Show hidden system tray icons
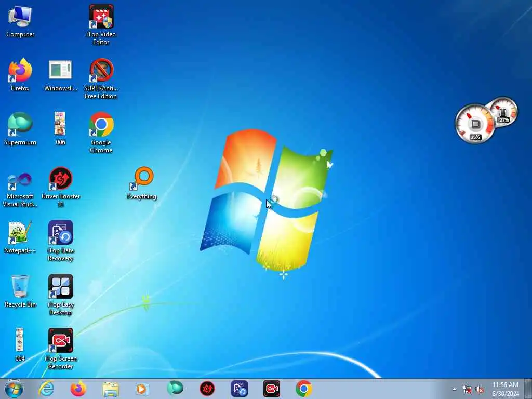This screenshot has width=532, height=399. pos(454,389)
